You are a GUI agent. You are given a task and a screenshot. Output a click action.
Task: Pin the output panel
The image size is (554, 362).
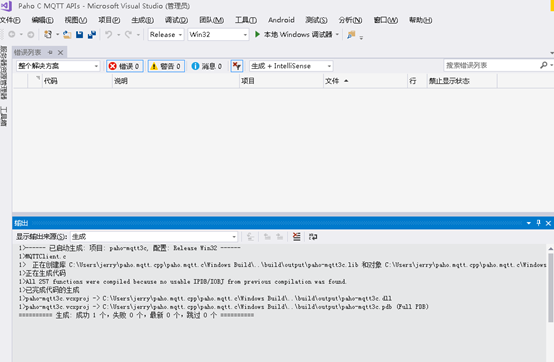click(538, 223)
